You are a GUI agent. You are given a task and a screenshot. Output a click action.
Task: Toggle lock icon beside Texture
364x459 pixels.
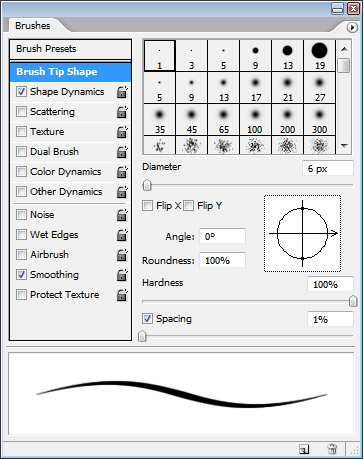coord(122,132)
